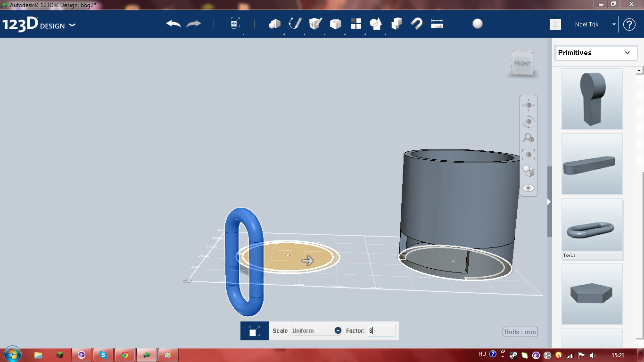Click the Fit view tool

pyautogui.click(x=528, y=155)
